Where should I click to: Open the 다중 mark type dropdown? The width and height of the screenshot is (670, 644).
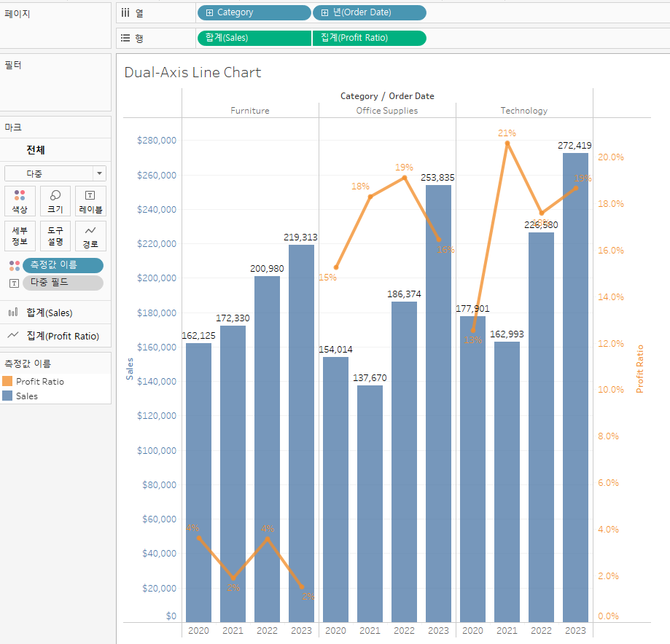pos(55,173)
